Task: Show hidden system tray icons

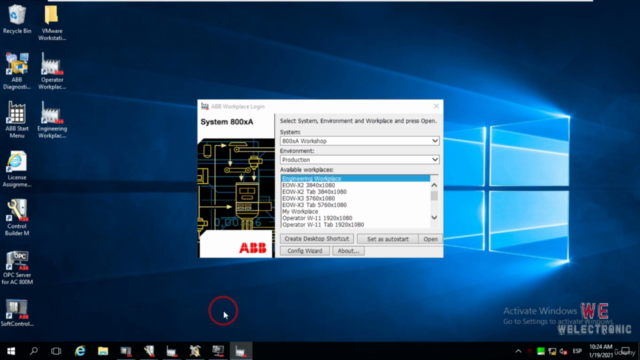Action: pos(518,351)
